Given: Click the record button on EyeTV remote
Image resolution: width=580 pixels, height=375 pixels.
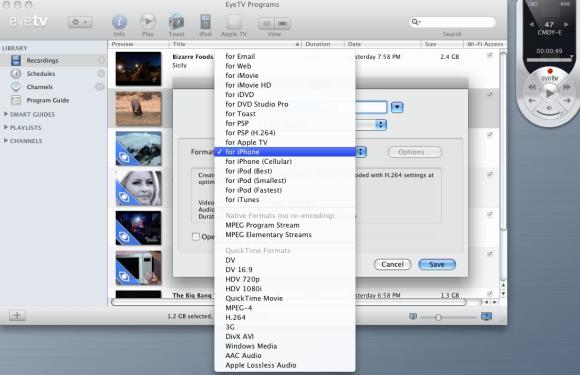Looking at the screenshot, I should click(x=550, y=71).
